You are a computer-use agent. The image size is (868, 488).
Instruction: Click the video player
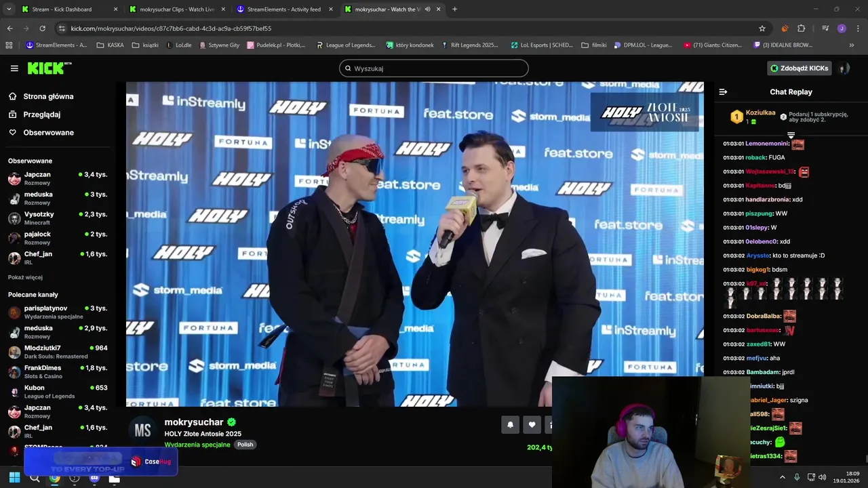[415, 244]
